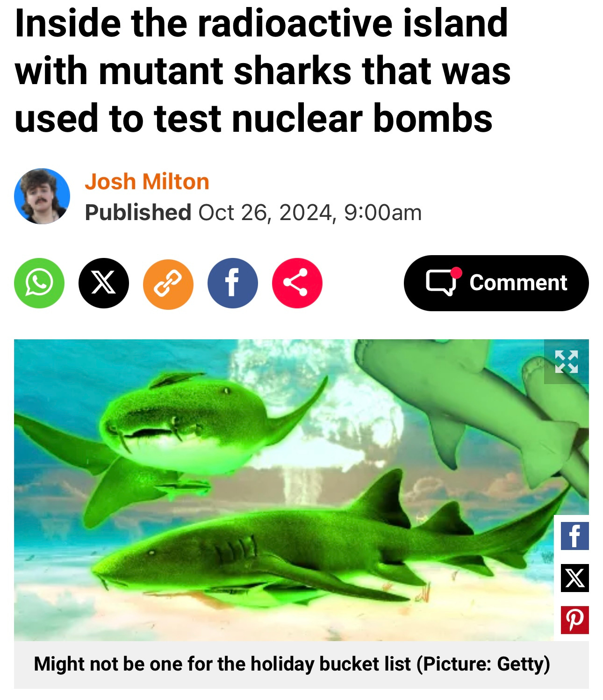The width and height of the screenshot is (603, 700).
Task: Open Josh Milton's author page
Action: pos(147,181)
